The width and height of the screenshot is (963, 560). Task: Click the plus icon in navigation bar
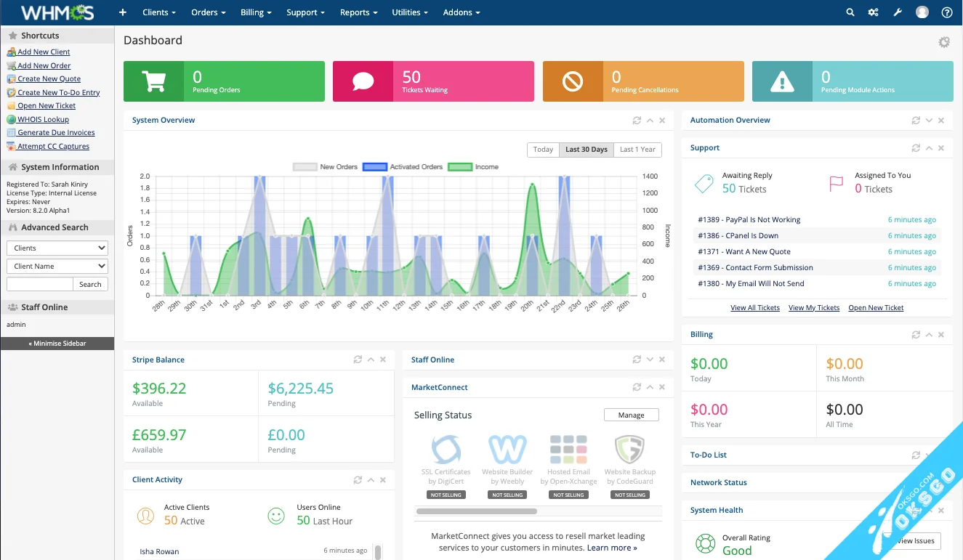point(123,12)
